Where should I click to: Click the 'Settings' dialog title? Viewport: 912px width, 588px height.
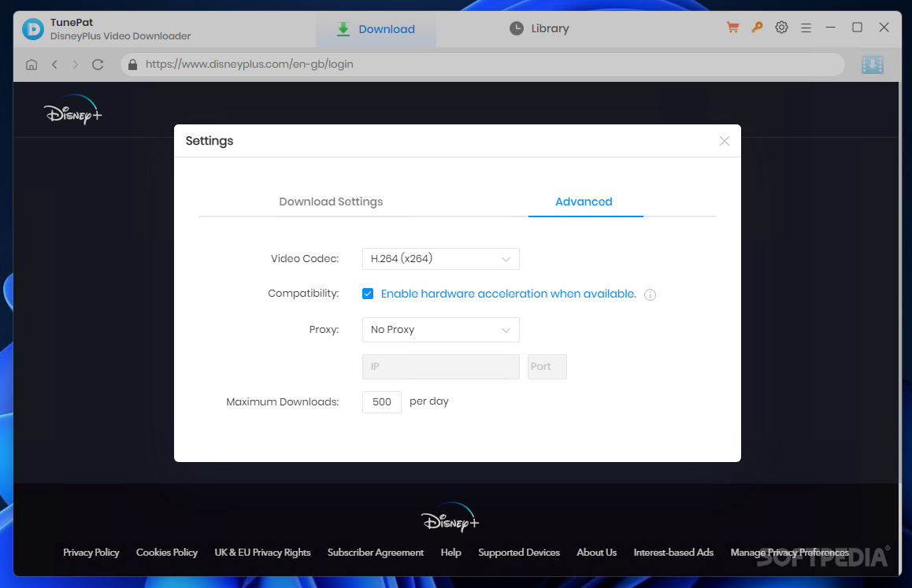pyautogui.click(x=209, y=141)
